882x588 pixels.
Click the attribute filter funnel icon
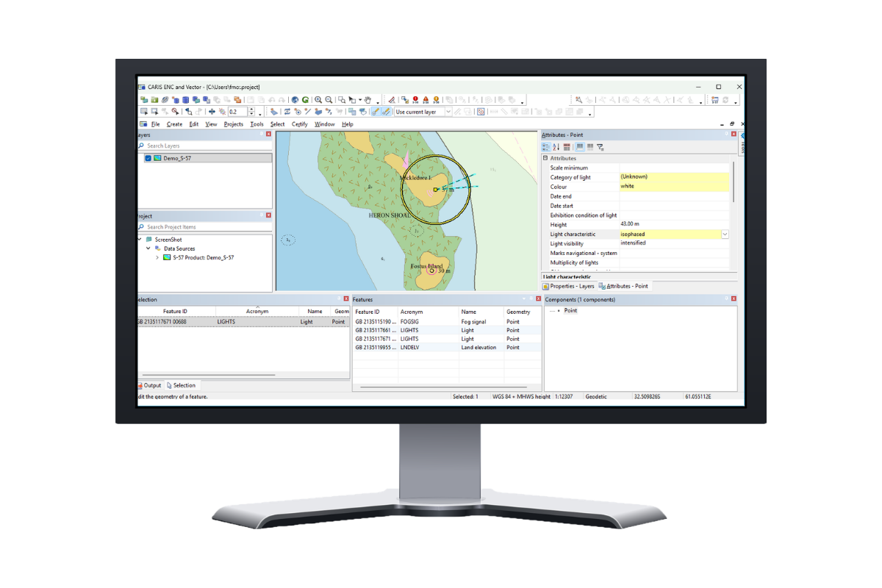pos(600,147)
